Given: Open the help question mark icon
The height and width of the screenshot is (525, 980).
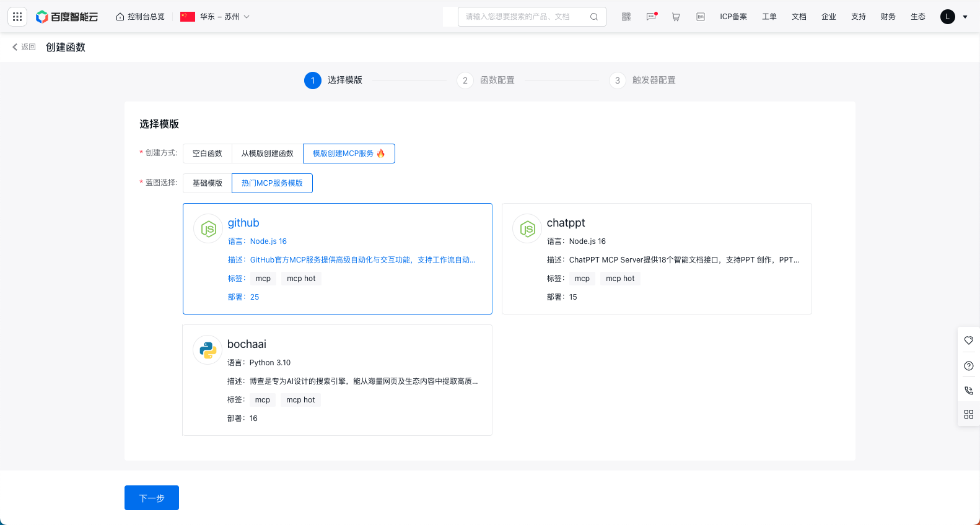Looking at the screenshot, I should click(x=969, y=366).
